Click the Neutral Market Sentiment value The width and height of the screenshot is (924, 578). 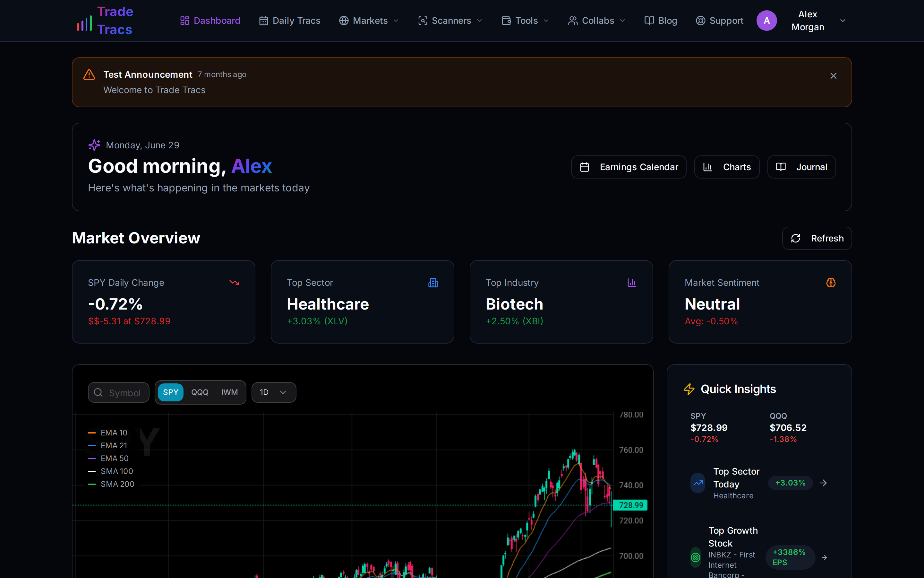pos(712,304)
